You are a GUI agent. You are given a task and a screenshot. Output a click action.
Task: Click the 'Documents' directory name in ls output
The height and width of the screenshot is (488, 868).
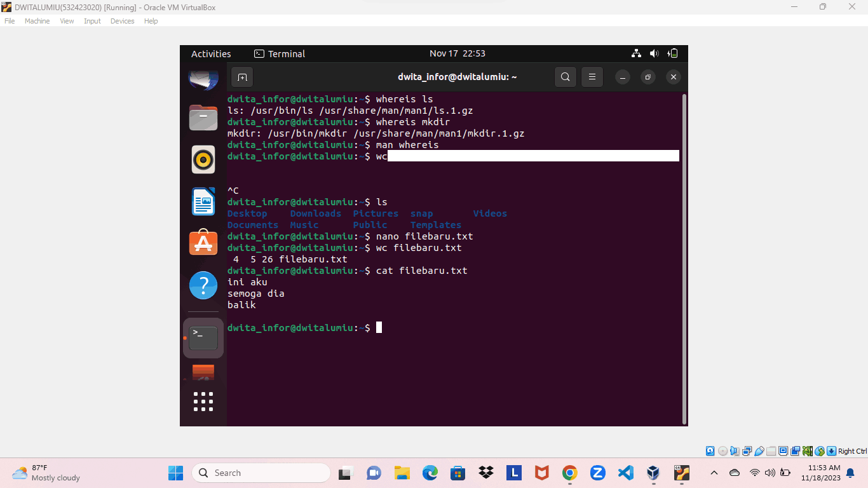point(253,225)
